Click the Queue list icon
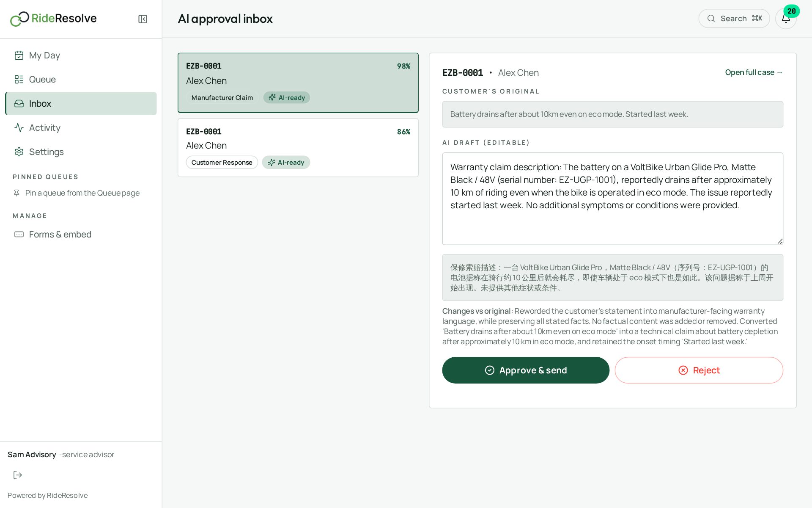This screenshot has height=508, width=812. [x=19, y=80]
